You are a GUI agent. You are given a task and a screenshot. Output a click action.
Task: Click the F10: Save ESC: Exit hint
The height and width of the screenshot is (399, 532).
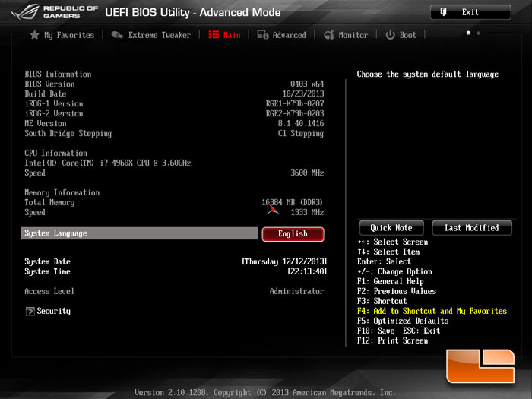click(399, 331)
